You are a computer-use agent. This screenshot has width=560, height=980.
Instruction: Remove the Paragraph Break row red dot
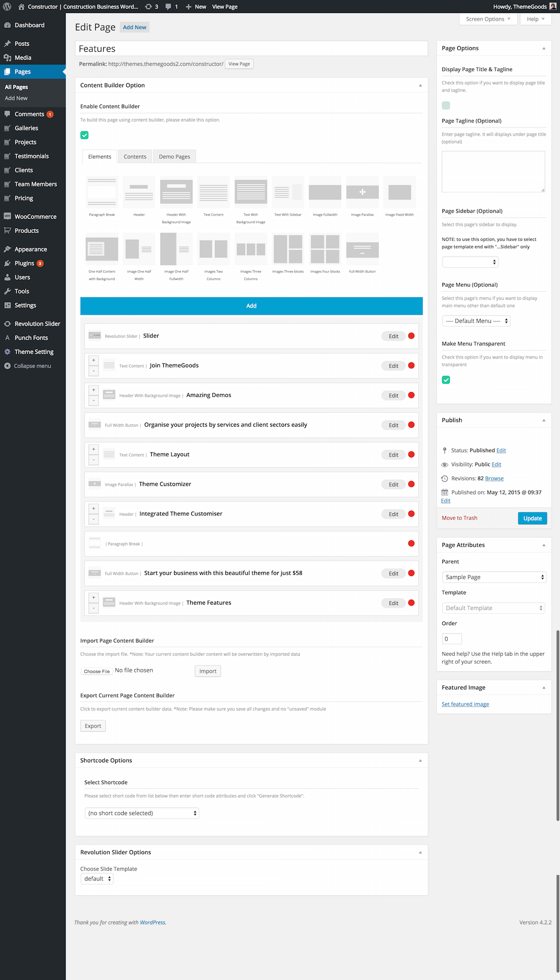click(411, 543)
